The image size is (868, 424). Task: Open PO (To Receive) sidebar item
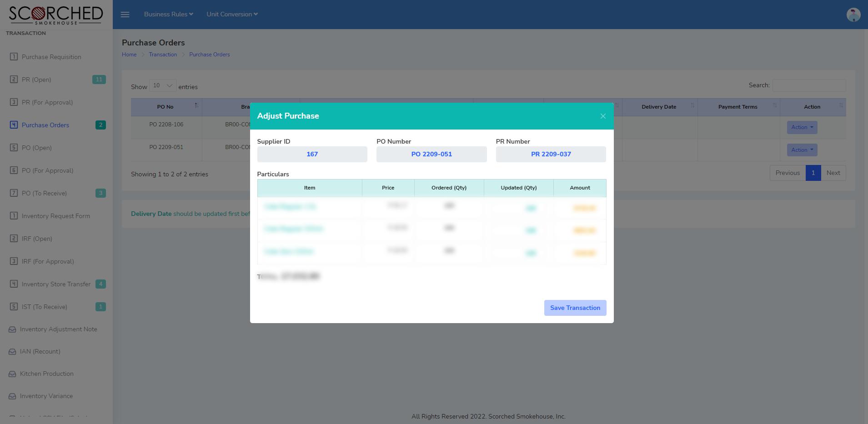click(x=44, y=193)
